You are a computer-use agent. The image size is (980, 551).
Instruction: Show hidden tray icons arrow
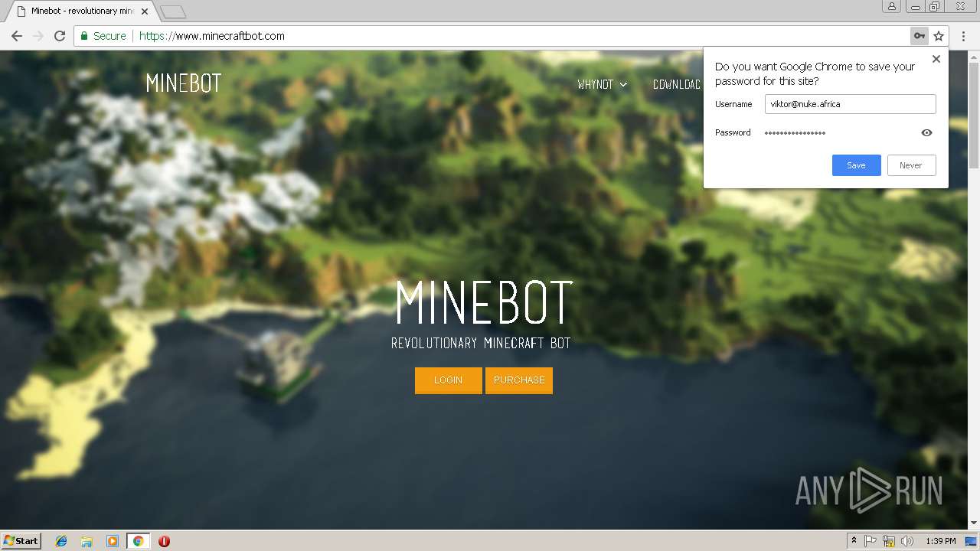point(854,540)
